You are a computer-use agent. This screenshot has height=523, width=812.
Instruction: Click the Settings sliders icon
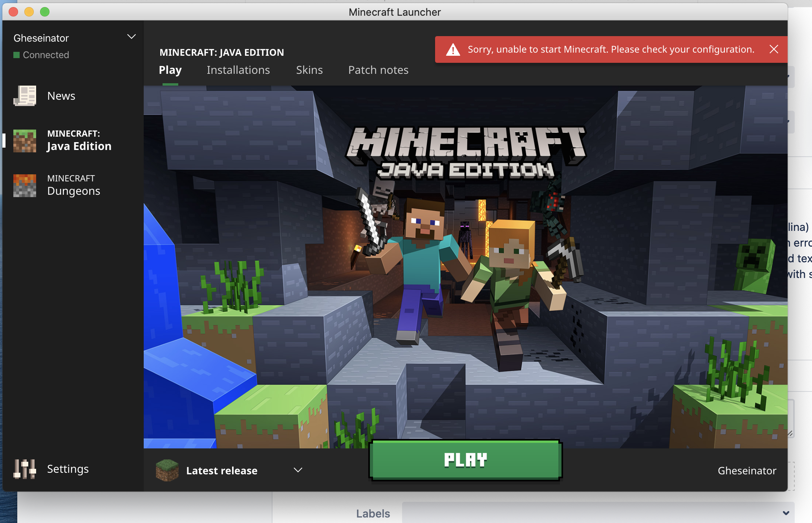(25, 469)
